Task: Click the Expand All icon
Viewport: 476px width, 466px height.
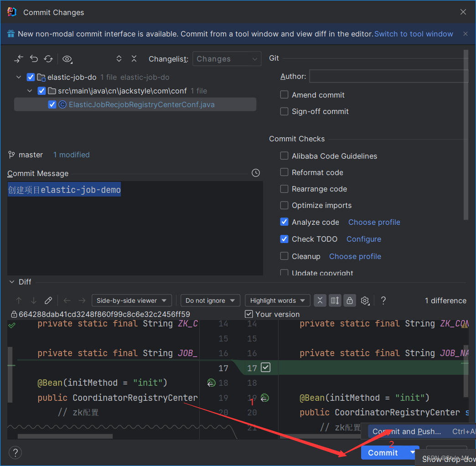Action: (x=119, y=58)
